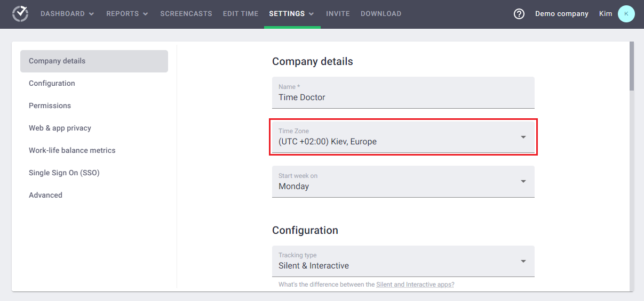Open the help question mark icon

click(x=519, y=14)
